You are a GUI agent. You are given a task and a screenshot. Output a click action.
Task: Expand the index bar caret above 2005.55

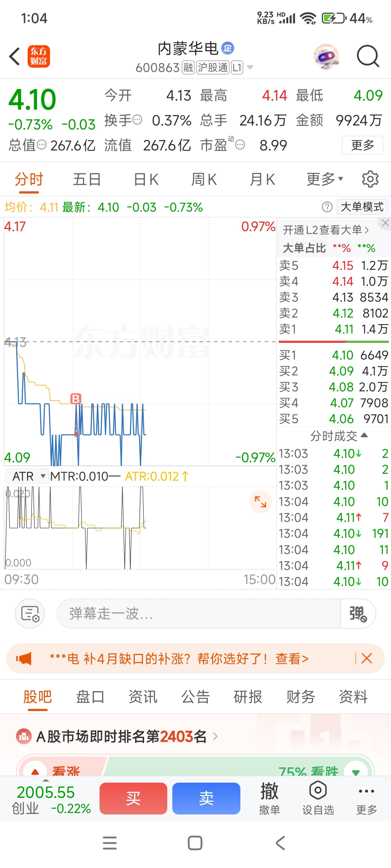46,780
